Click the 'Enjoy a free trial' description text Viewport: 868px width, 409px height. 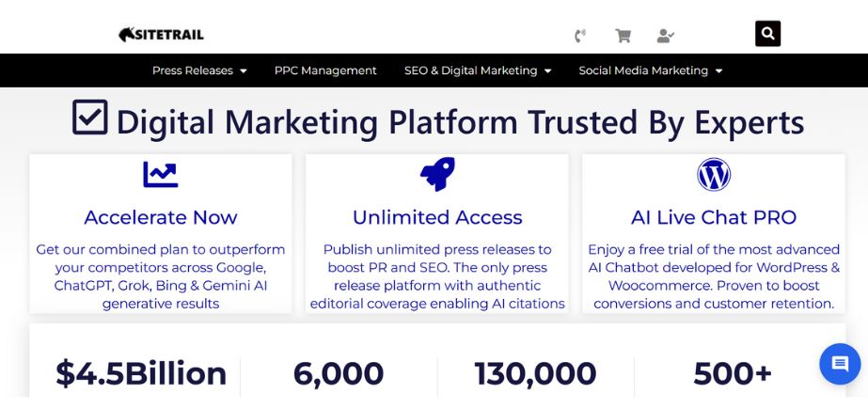714,276
